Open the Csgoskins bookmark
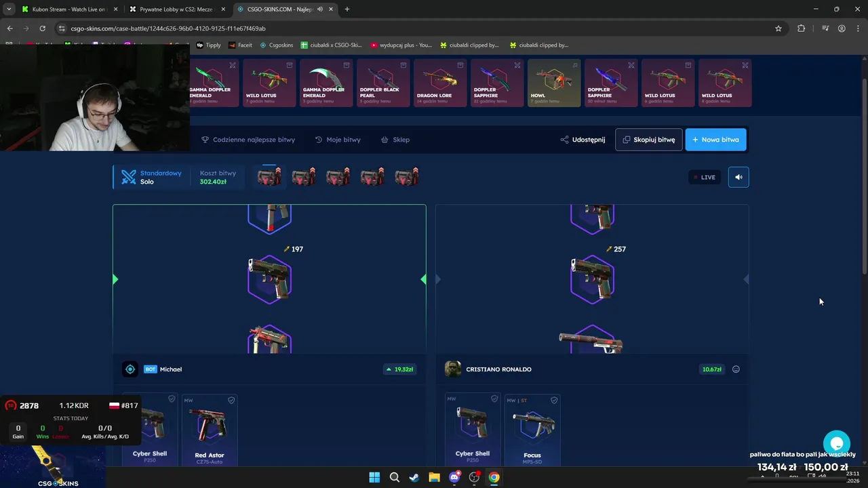This screenshot has width=868, height=488. pos(277,45)
